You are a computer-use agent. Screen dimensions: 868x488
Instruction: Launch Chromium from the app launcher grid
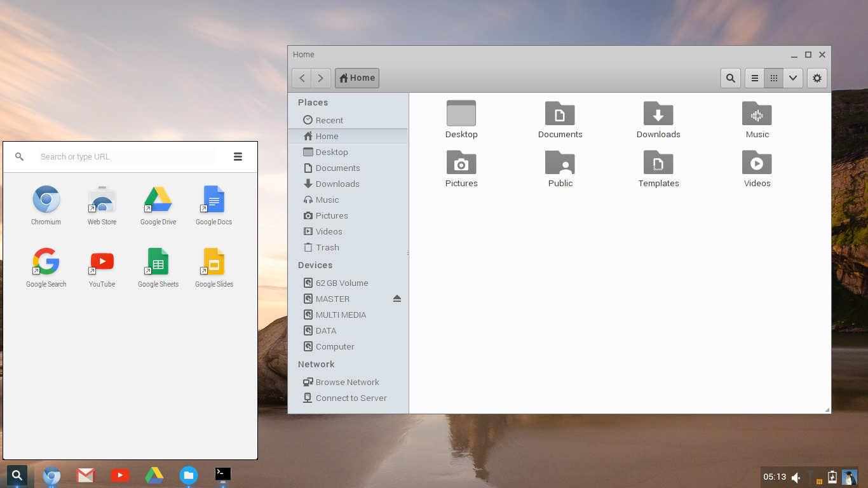pyautogui.click(x=46, y=205)
